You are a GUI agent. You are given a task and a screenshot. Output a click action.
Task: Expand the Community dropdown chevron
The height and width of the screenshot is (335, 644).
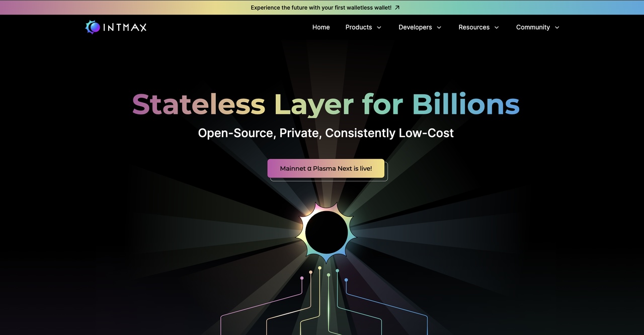(x=557, y=27)
